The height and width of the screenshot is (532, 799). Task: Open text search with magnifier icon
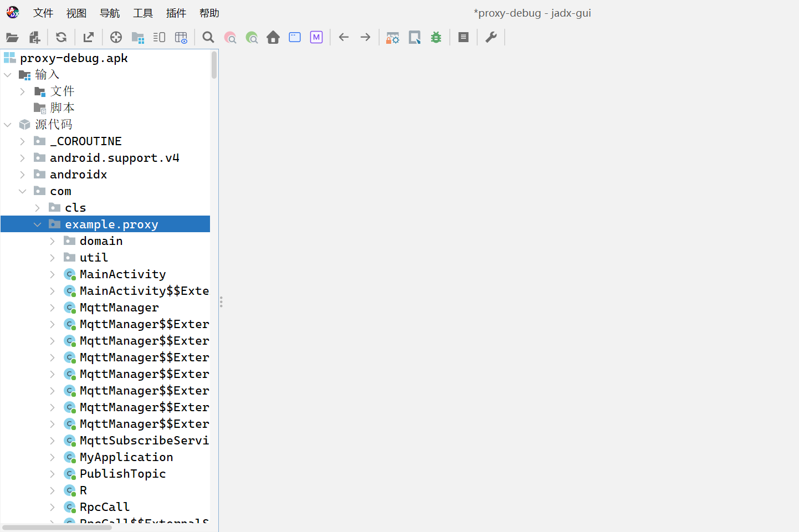point(208,38)
